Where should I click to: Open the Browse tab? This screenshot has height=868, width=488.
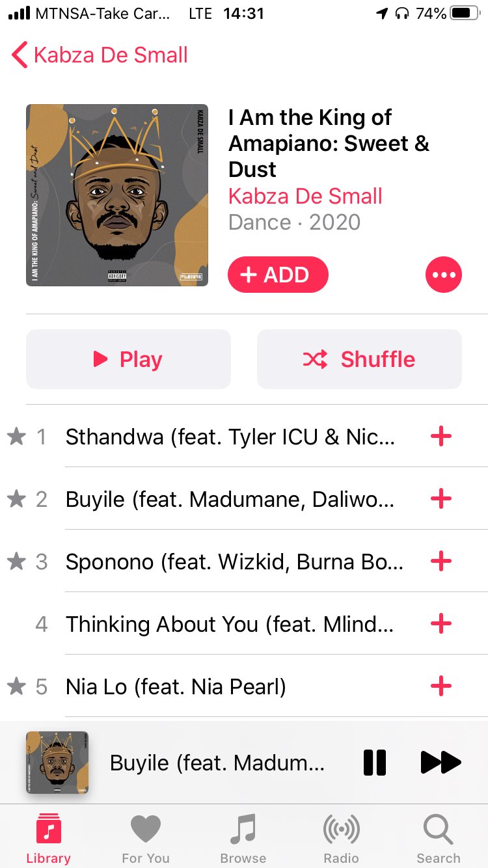coord(243,839)
